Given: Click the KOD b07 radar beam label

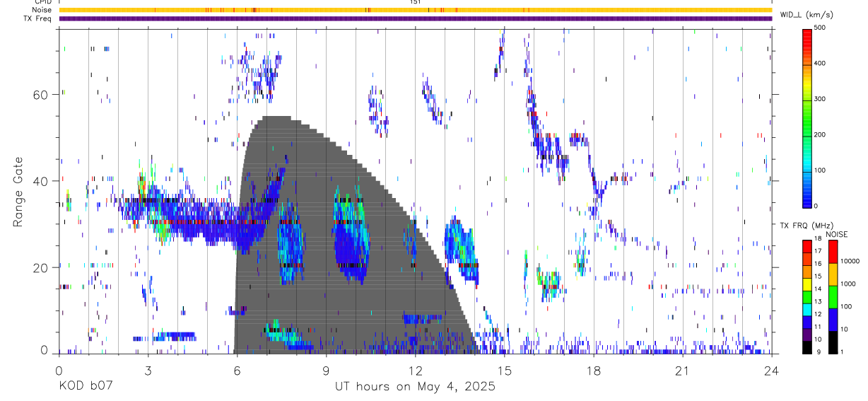Looking at the screenshot, I should pyautogui.click(x=85, y=387).
